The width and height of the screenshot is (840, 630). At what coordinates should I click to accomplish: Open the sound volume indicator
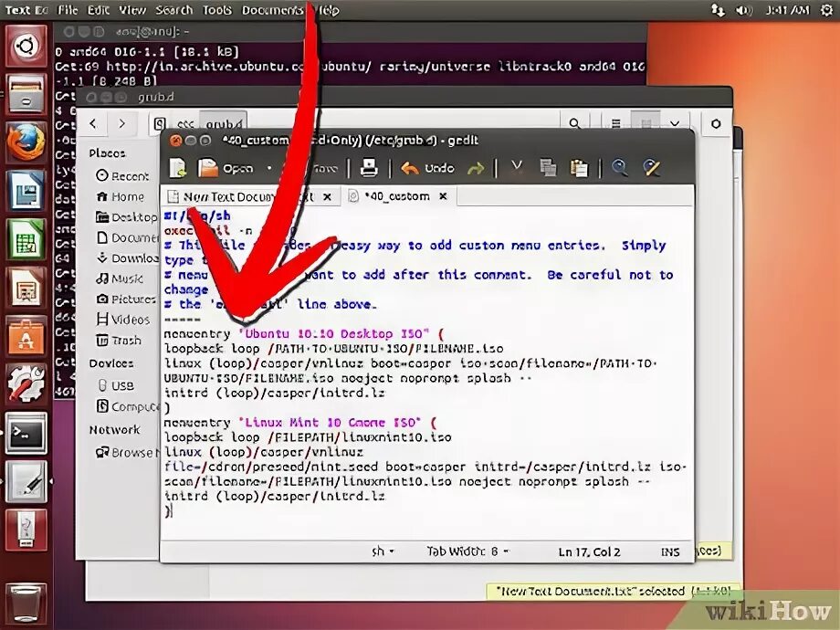(x=744, y=10)
